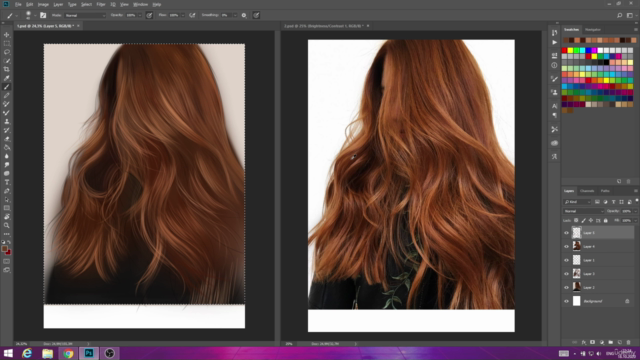The height and width of the screenshot is (360, 640).
Task: Hide Layer 2 visibility eye
Action: [566, 287]
